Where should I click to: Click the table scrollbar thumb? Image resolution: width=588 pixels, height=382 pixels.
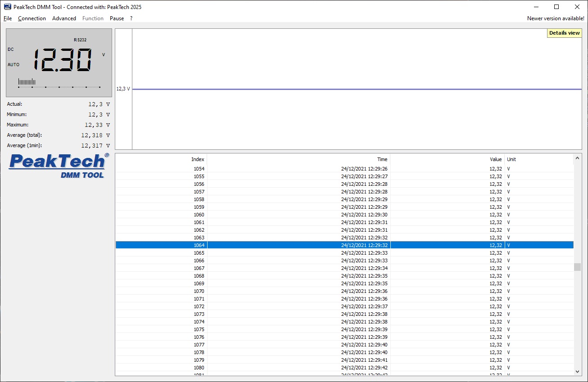pos(577,267)
